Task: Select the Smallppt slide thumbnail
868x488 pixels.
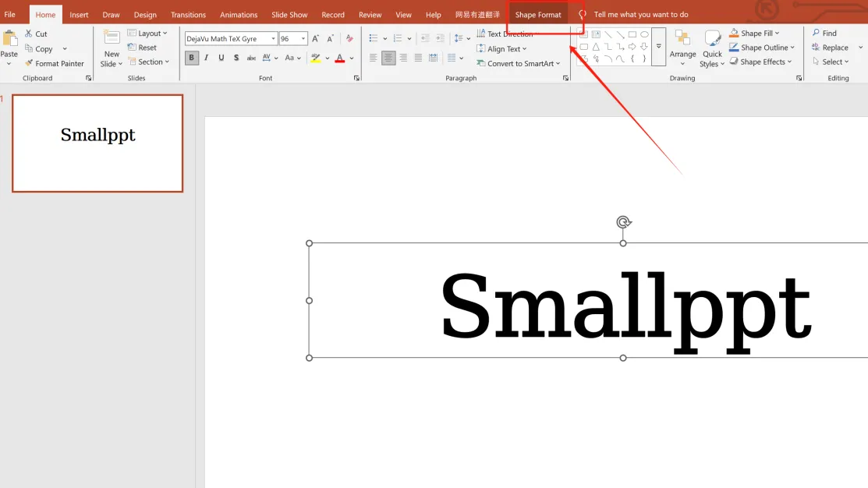Action: click(97, 143)
